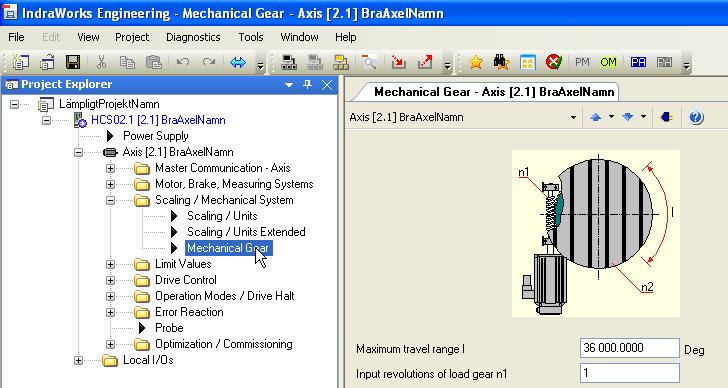Open the Tools menu
The image size is (728, 388).
tap(251, 37)
